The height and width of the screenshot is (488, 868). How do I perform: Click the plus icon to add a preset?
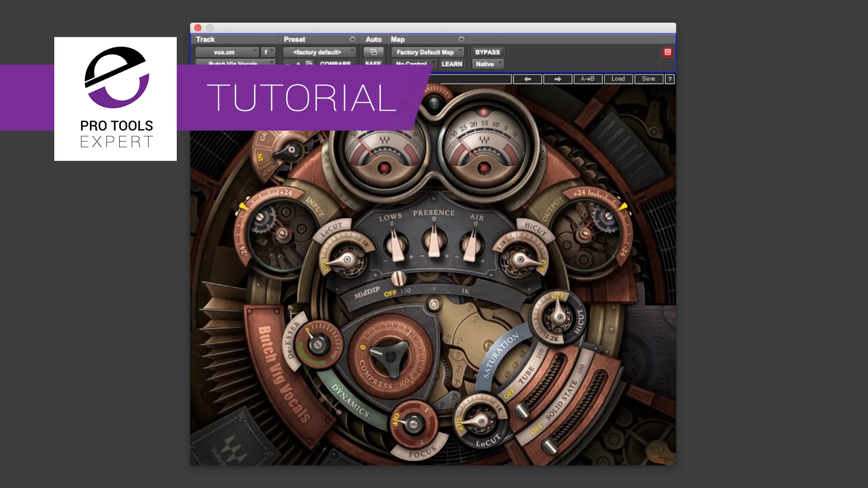pyautogui.click(x=297, y=64)
